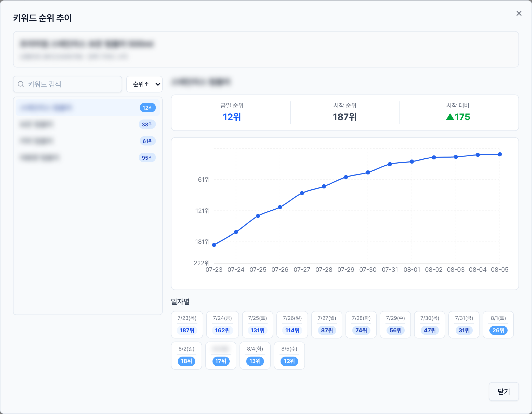Image resolution: width=532 pixels, height=414 pixels.
Task: Click the 8/4(화) 13위 card
Action: (255, 355)
